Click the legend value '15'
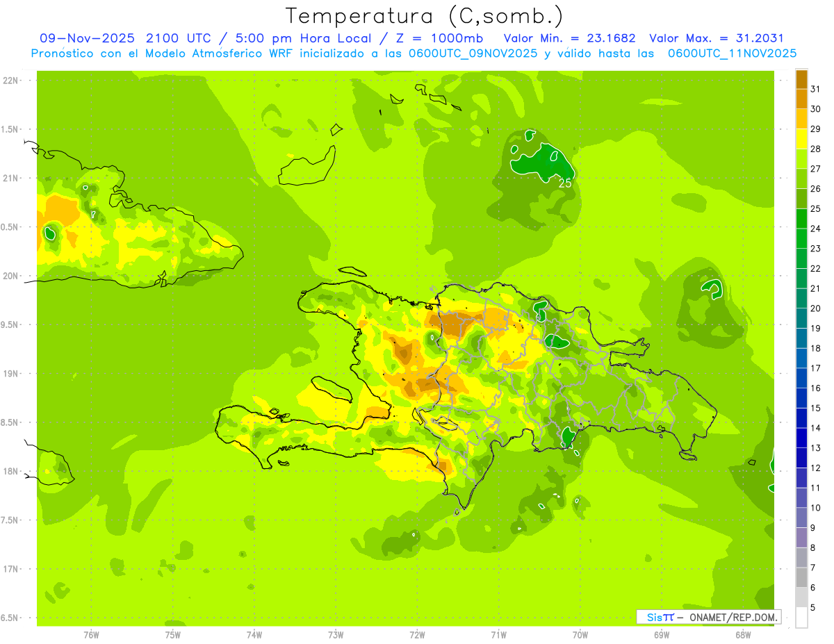 tap(815, 408)
